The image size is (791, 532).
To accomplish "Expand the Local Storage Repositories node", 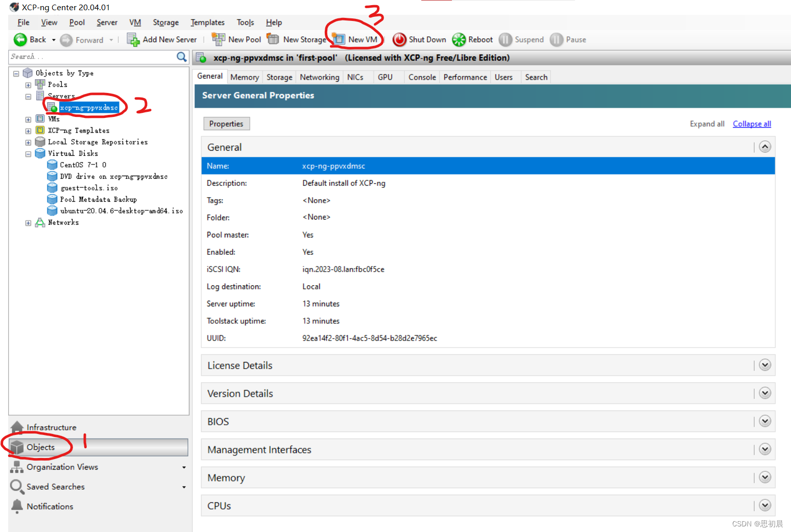I will (28, 142).
